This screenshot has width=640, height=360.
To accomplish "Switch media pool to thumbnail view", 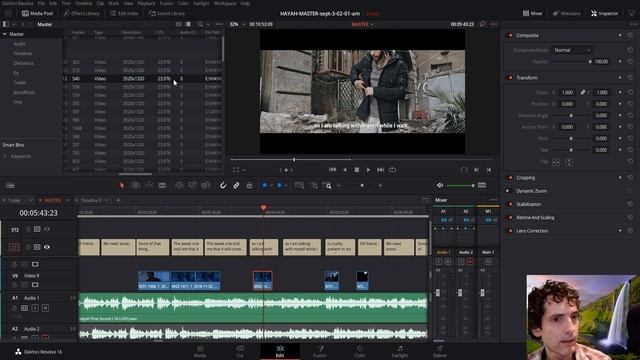I will pyautogui.click(x=178, y=24).
